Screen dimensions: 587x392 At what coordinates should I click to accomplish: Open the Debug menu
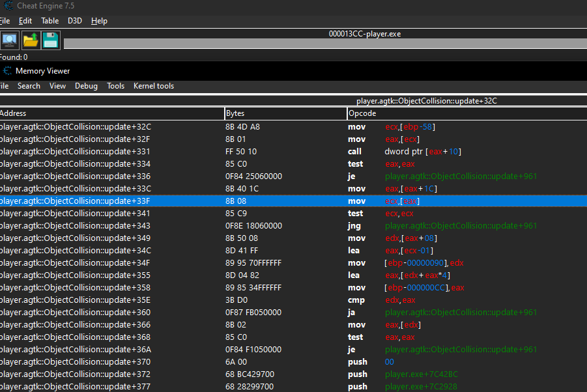(86, 86)
